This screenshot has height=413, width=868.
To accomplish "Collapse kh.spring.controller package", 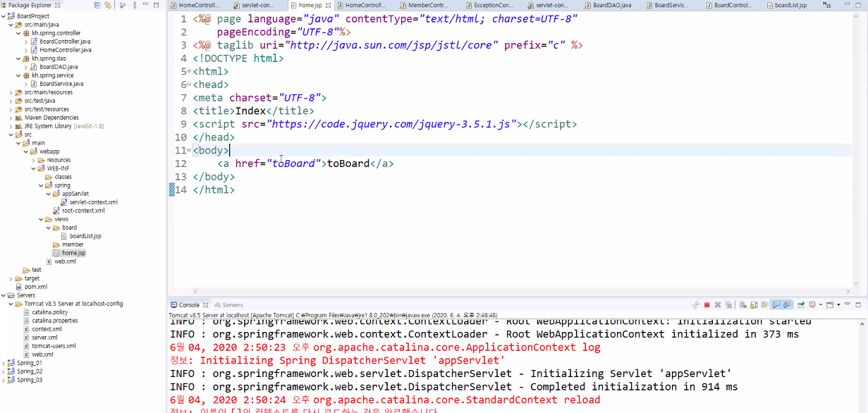I will point(18,33).
